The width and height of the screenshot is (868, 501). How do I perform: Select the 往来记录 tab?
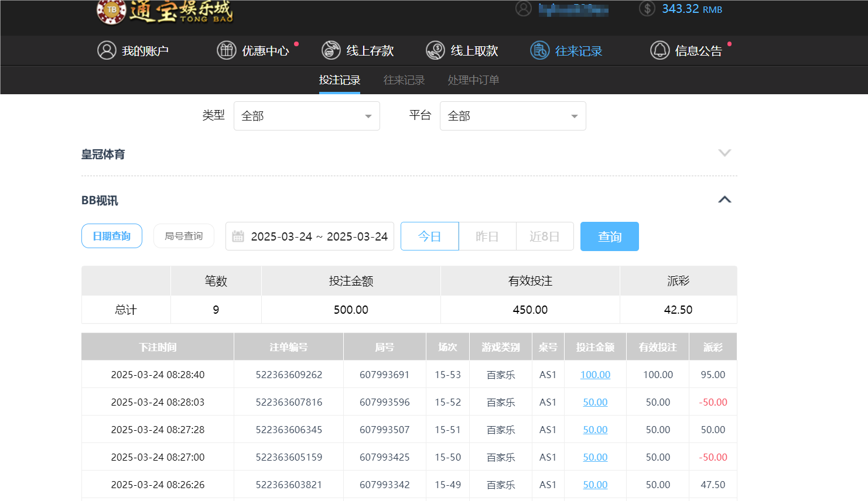pyautogui.click(x=404, y=80)
